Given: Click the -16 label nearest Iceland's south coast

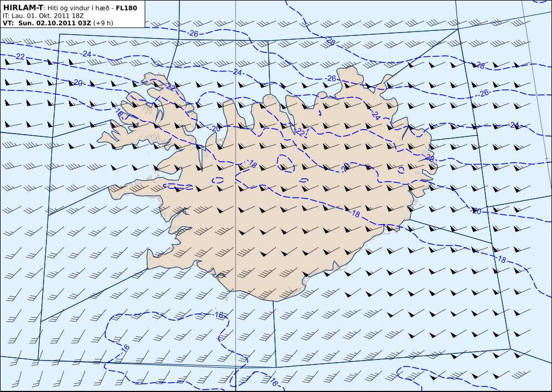Looking at the screenshot, I should click(219, 315).
